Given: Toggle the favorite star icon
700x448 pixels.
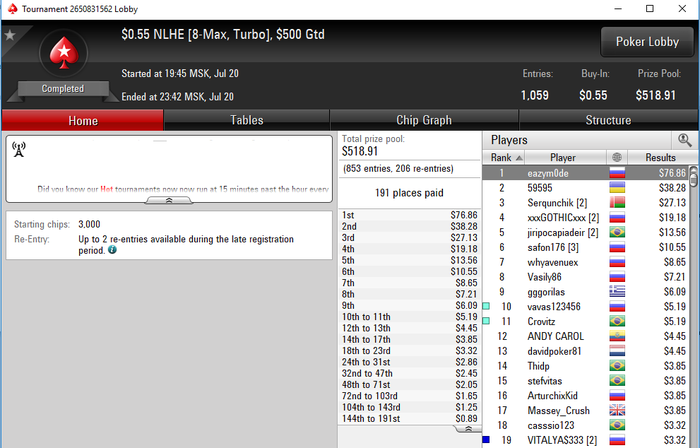Looking at the screenshot, I should pyautogui.click(x=10, y=35).
